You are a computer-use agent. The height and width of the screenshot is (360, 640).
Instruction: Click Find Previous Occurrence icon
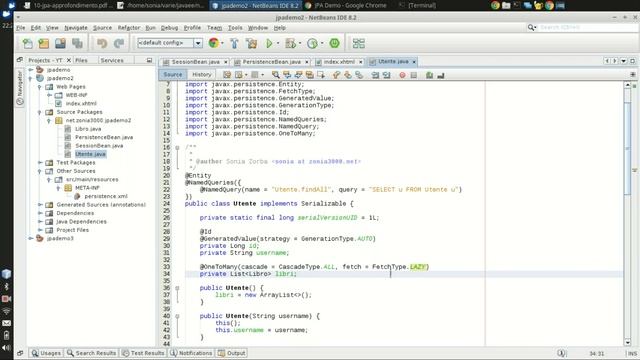[287, 75]
